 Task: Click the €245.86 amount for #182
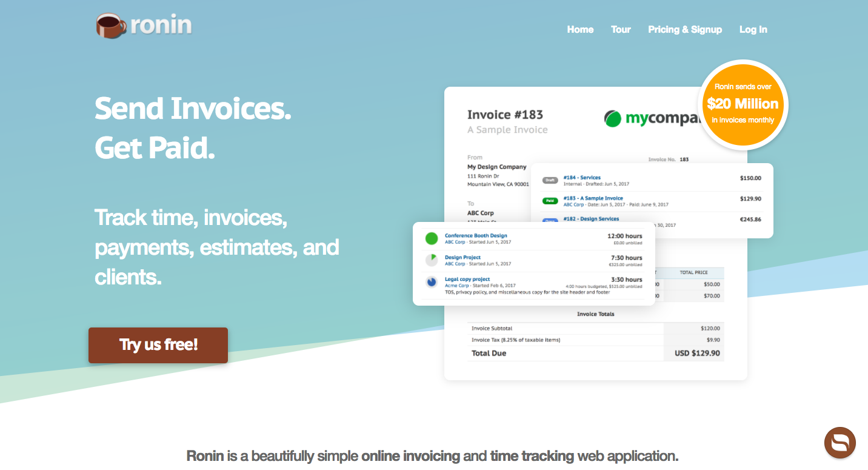click(750, 220)
